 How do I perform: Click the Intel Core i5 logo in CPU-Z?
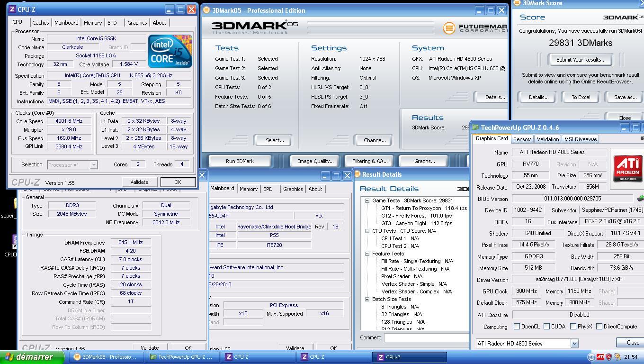[x=170, y=51]
